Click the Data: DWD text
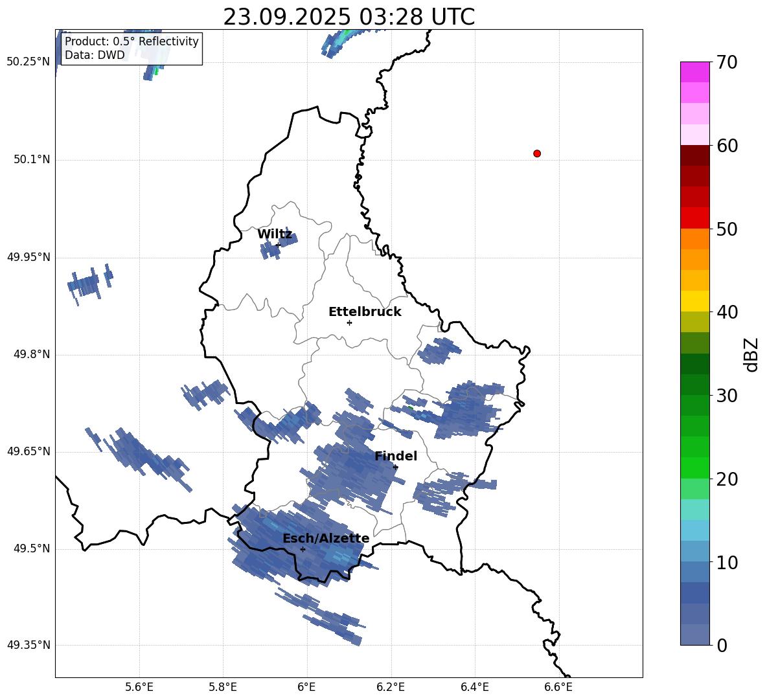Screen dimensions: 767x700 (95, 55)
